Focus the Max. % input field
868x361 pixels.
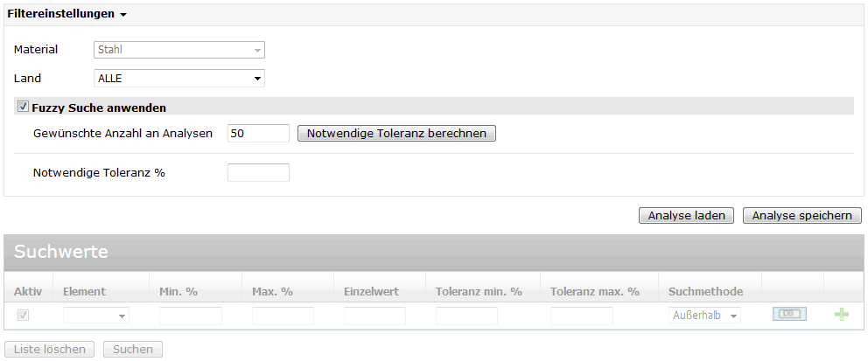pyautogui.click(x=283, y=316)
